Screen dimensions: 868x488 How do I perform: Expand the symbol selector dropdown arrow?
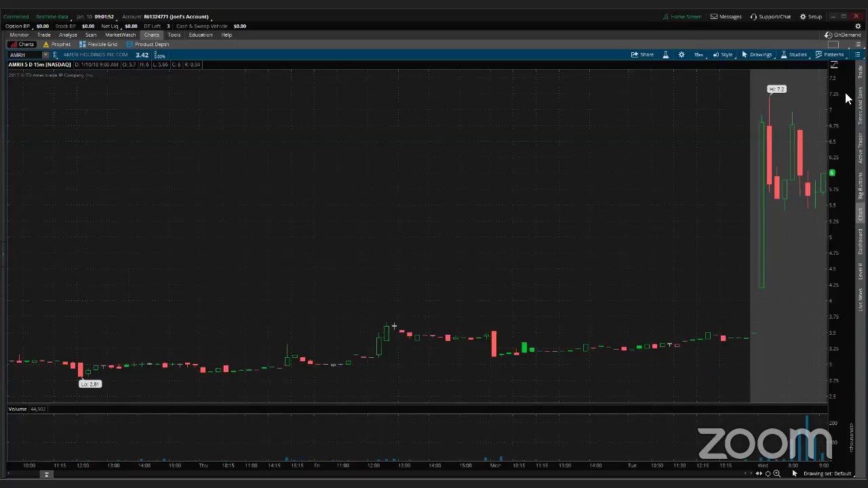pos(45,55)
